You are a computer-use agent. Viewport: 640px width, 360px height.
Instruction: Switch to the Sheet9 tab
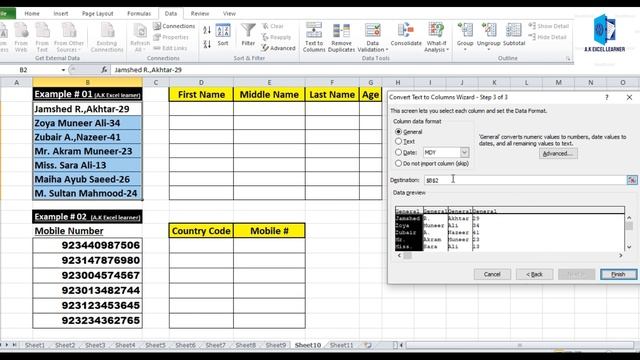tap(276, 345)
